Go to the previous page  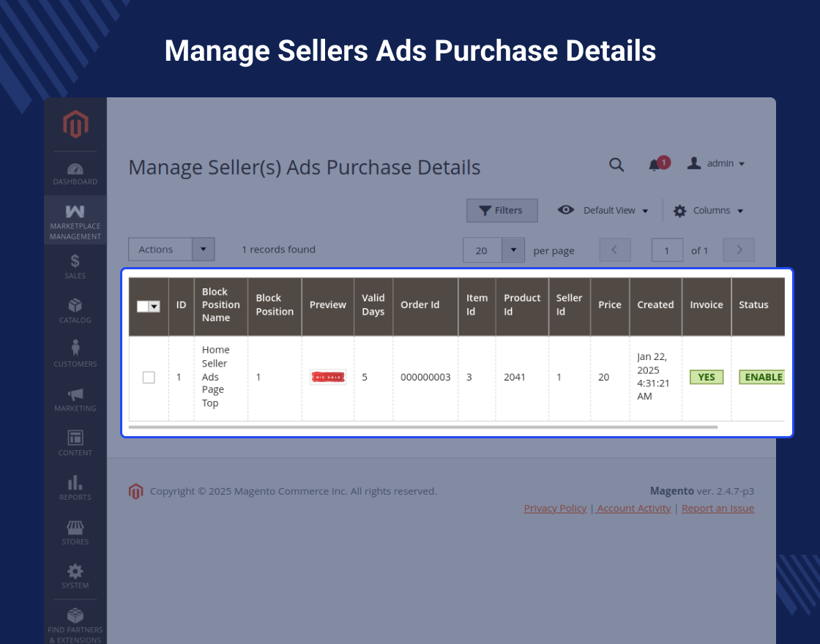click(x=615, y=250)
